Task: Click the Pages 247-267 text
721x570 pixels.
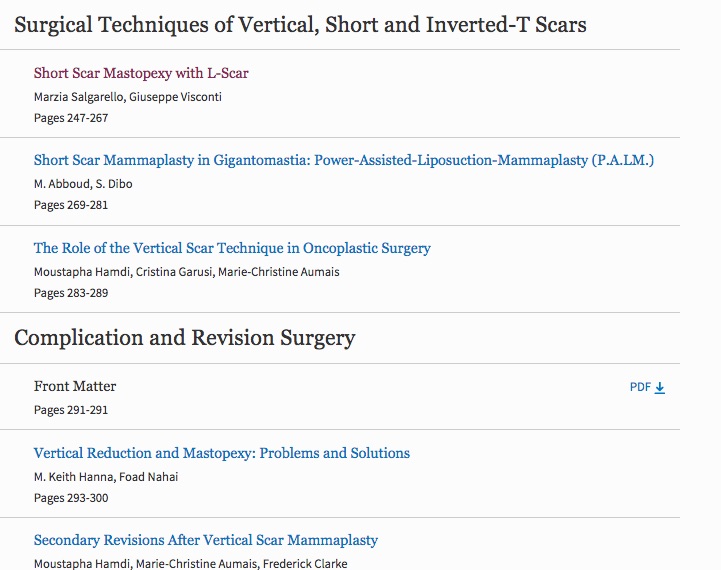Action: [x=71, y=118]
